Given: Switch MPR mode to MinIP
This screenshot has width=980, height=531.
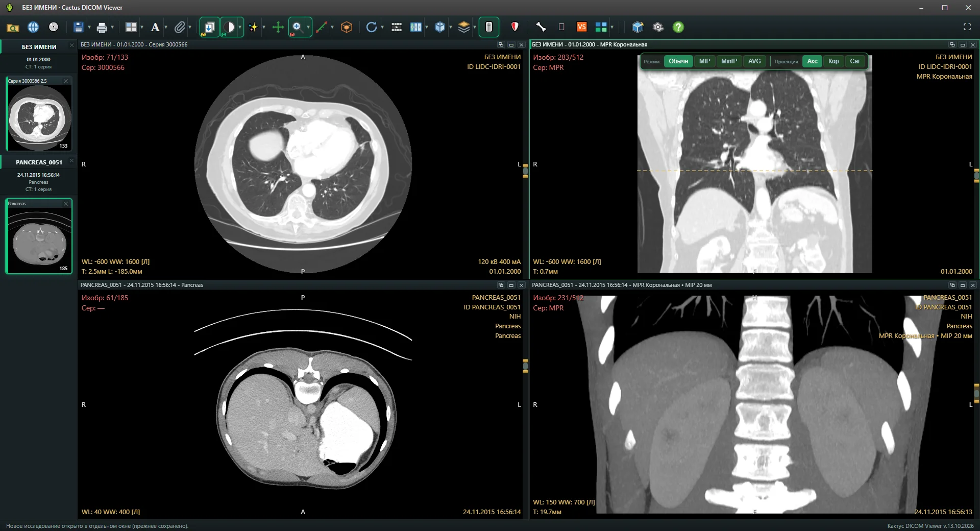Looking at the screenshot, I should [729, 61].
